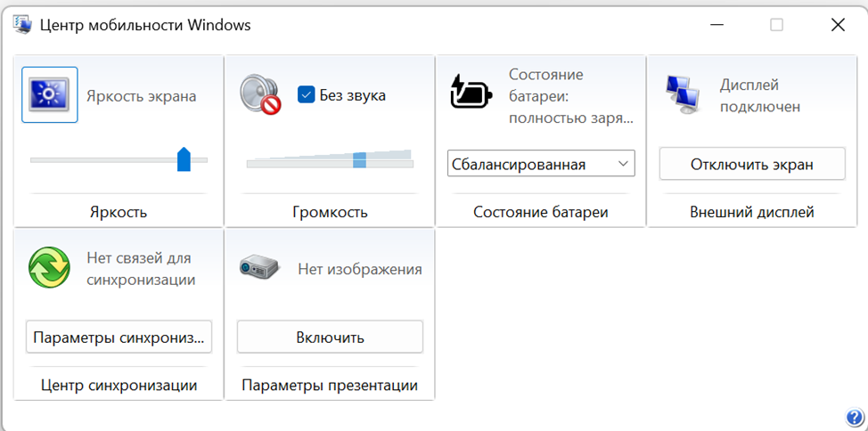The height and width of the screenshot is (431, 868).
Task: Click the screen brightness sun icon
Action: point(50,94)
